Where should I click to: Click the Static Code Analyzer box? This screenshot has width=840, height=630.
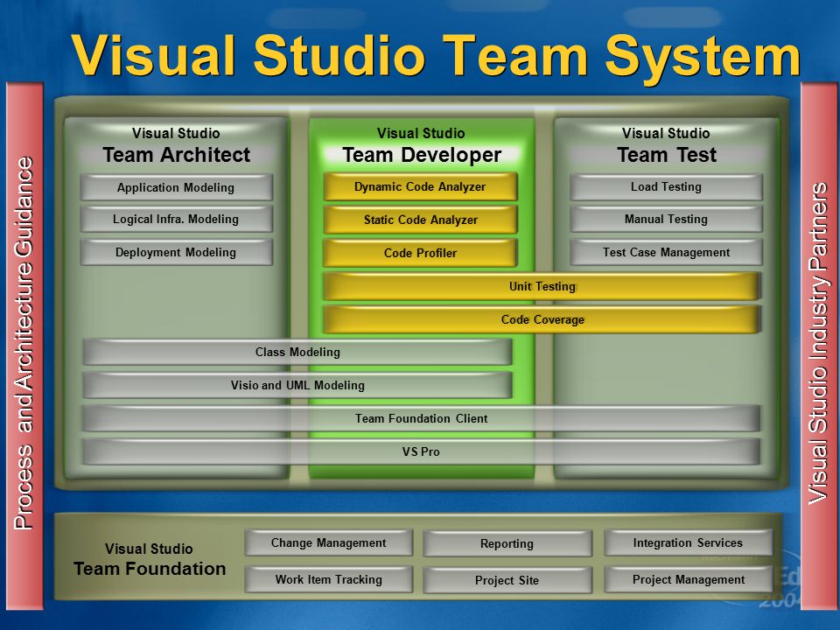tap(420, 220)
